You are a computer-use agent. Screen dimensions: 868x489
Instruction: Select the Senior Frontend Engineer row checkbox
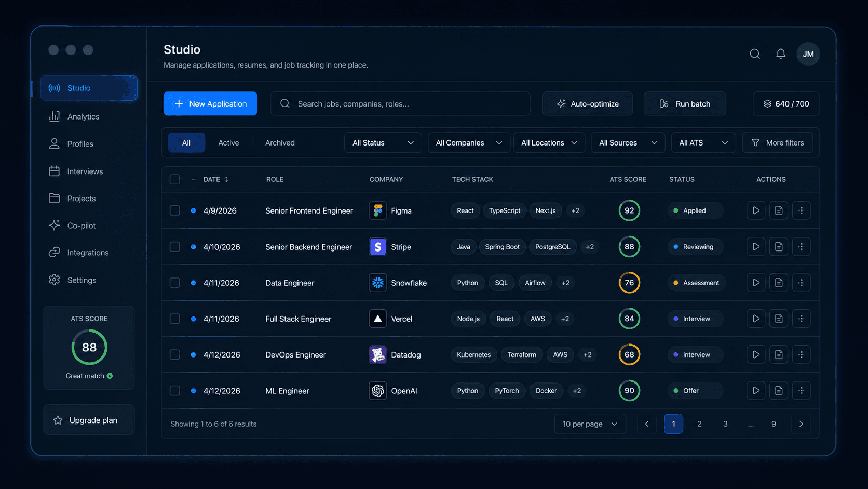pyautogui.click(x=175, y=210)
